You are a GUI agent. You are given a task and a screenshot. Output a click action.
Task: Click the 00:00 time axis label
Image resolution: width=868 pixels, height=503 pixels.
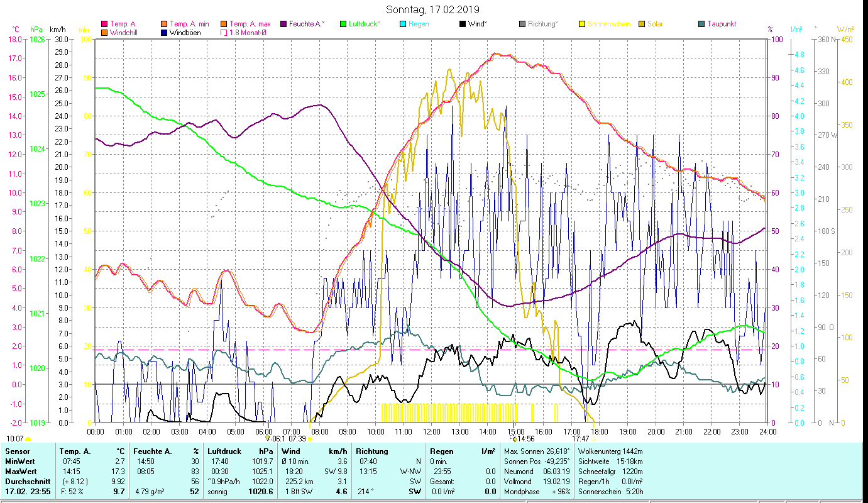tap(96, 432)
